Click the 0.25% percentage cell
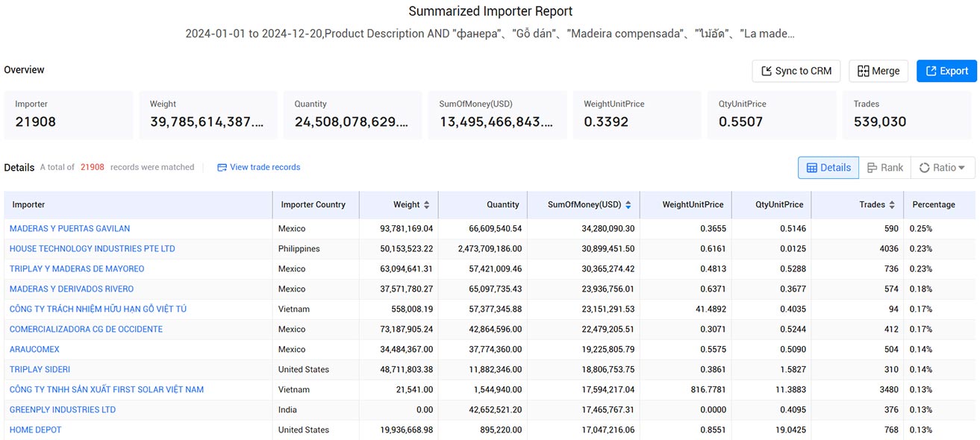Screen dimensions: 980x440 point(920,228)
